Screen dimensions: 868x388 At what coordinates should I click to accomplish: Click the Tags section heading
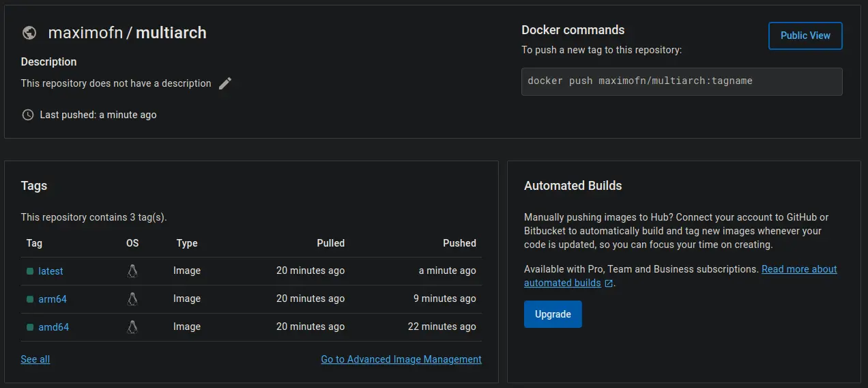pyautogui.click(x=34, y=186)
